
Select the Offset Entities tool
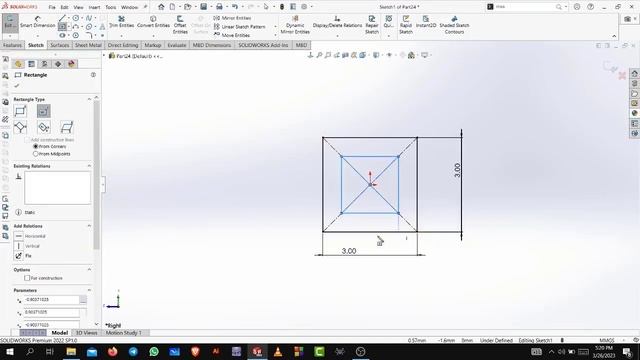180,25
